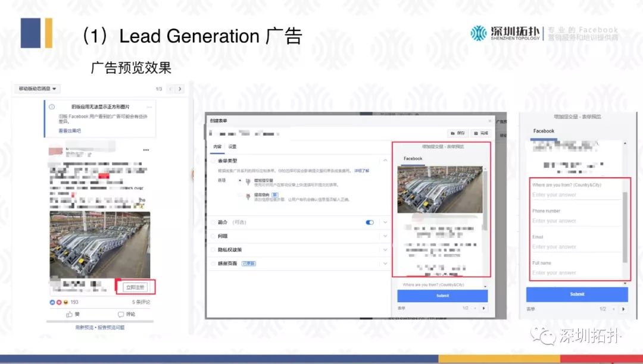Click the 保存 save icon in 创建表单 dialog

458,133
